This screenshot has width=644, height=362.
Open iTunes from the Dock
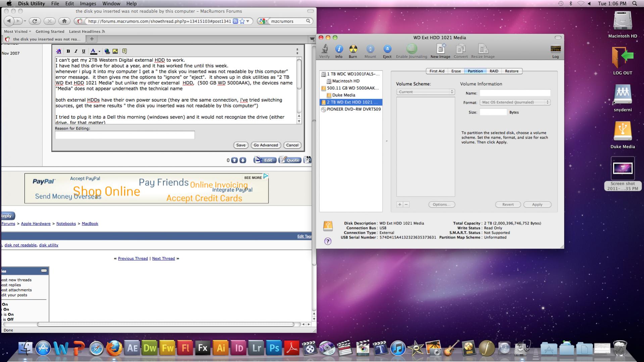click(x=398, y=348)
